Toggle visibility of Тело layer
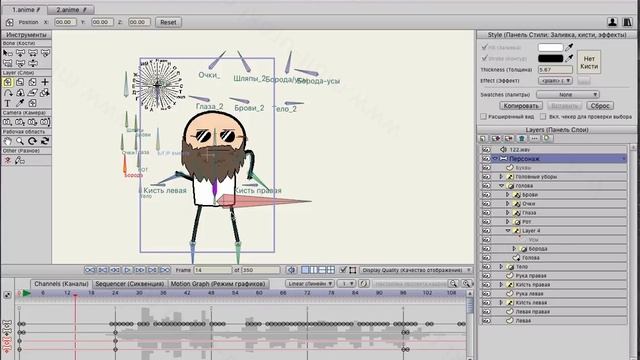This screenshot has width=640, height=360. (486, 267)
